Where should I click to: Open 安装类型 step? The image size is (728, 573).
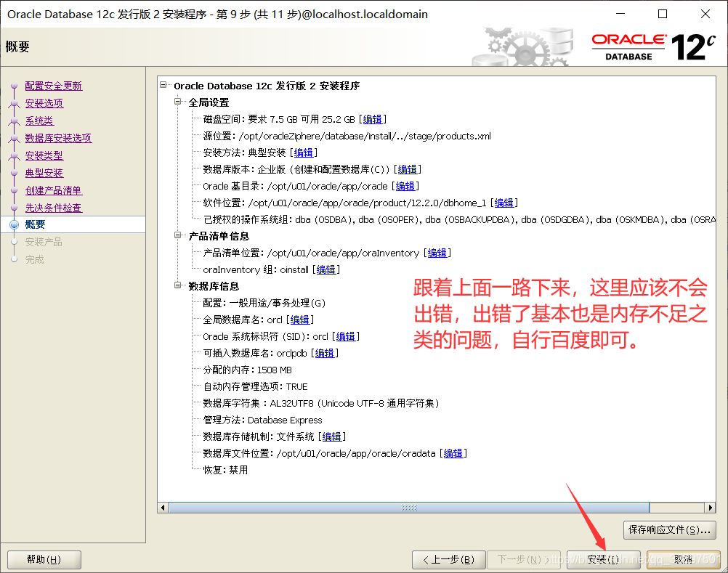click(x=44, y=156)
